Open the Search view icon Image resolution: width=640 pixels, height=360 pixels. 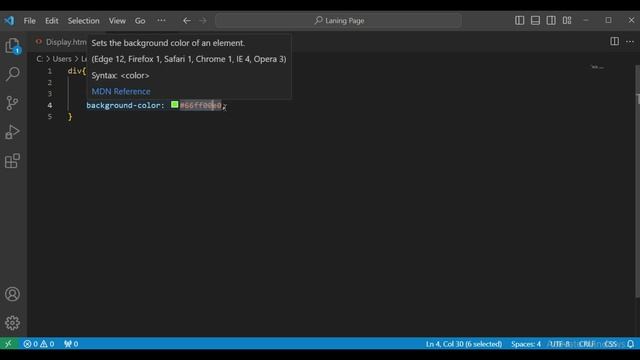(x=13, y=74)
